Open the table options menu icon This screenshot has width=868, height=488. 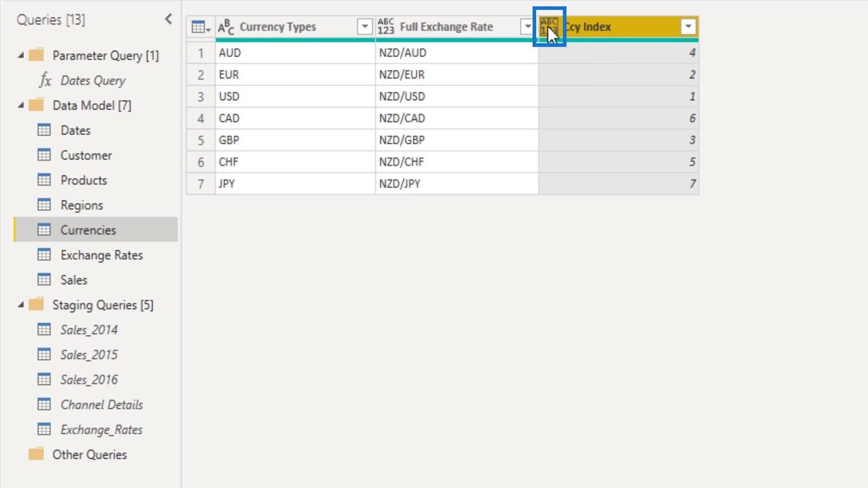point(201,27)
